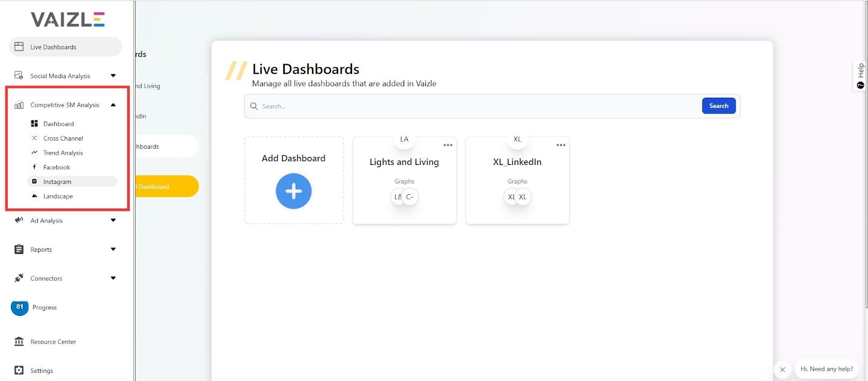The image size is (868, 381).
Task: Collapse the Competitive SM Analysis arrow
Action: (113, 105)
